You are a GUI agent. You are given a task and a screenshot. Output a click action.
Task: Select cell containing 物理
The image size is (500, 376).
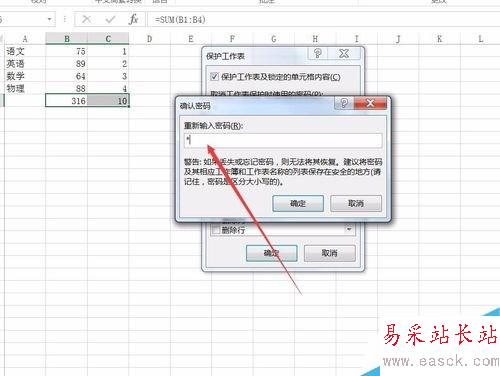pyautogui.click(x=25, y=88)
